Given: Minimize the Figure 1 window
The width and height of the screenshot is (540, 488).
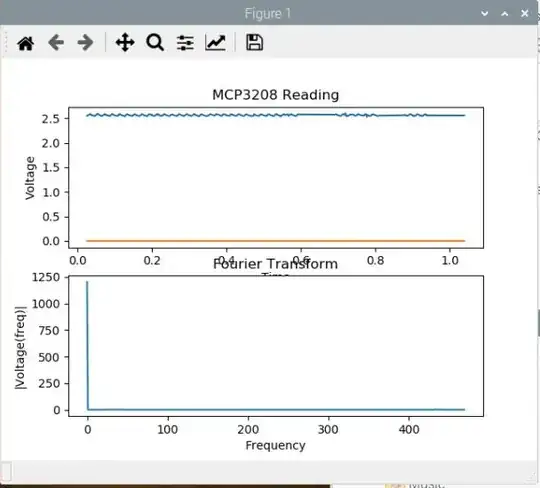Looking at the screenshot, I should (485, 14).
